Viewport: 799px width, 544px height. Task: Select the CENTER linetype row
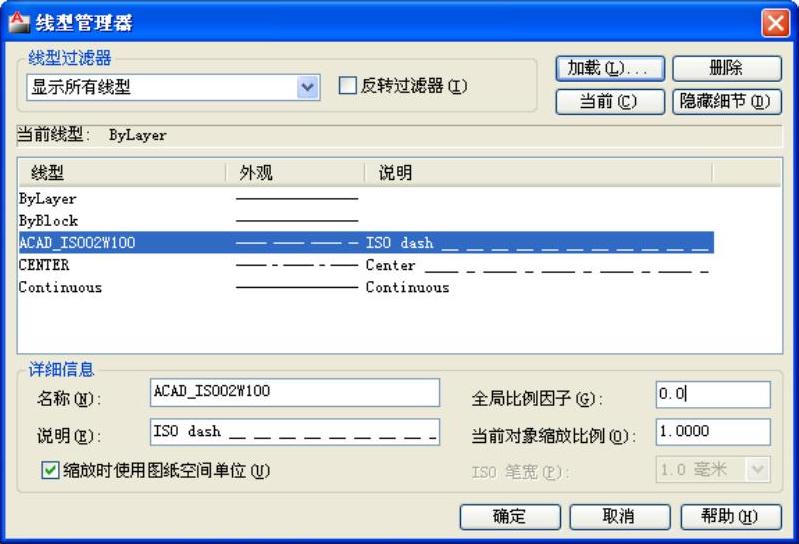coord(366,265)
